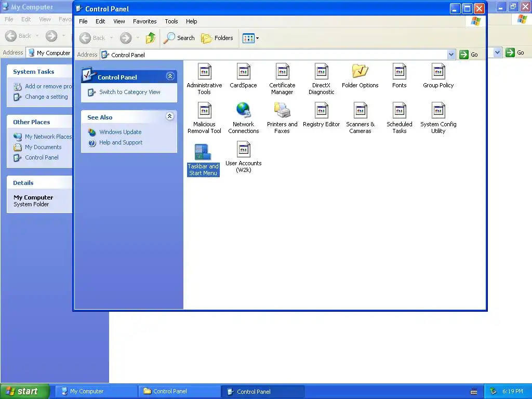532x399 pixels.
Task: Click Switch to Category View link
Action: pyautogui.click(x=129, y=92)
